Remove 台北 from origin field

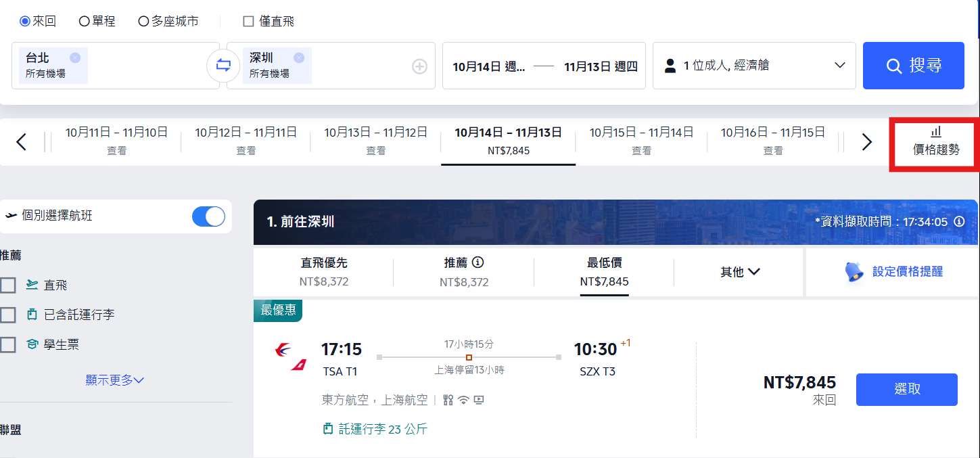(75, 58)
